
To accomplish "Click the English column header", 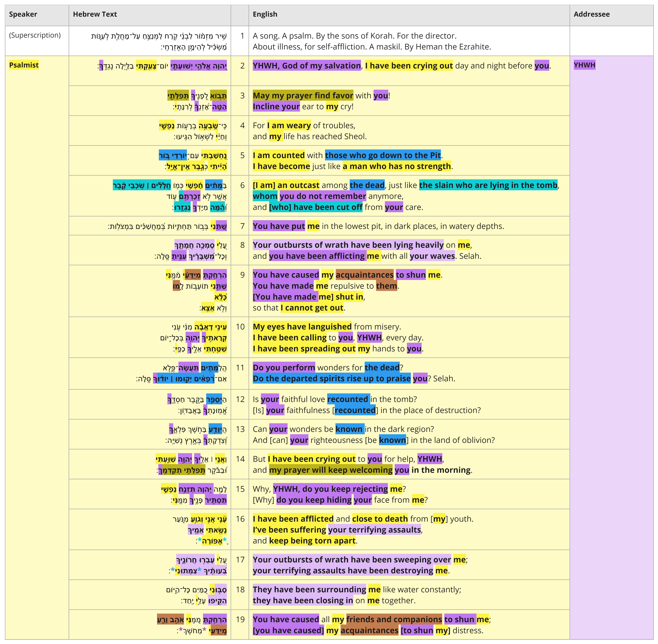I will click(x=409, y=15).
